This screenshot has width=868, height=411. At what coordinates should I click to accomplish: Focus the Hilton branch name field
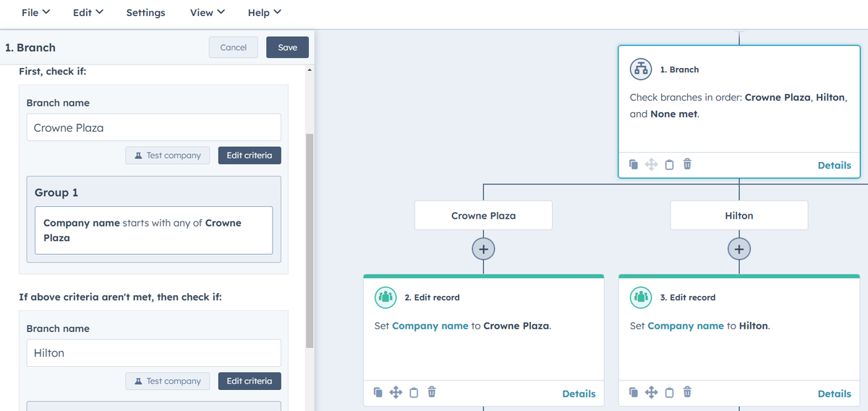(153, 353)
